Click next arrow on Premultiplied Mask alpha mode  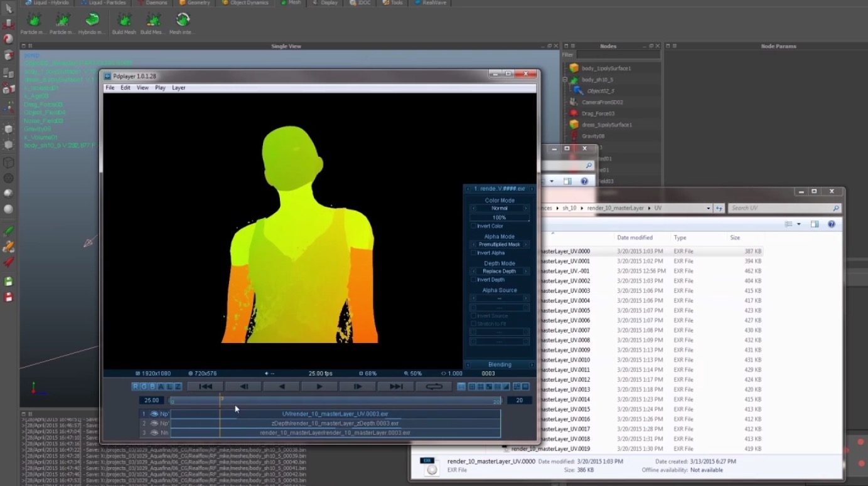click(x=526, y=245)
